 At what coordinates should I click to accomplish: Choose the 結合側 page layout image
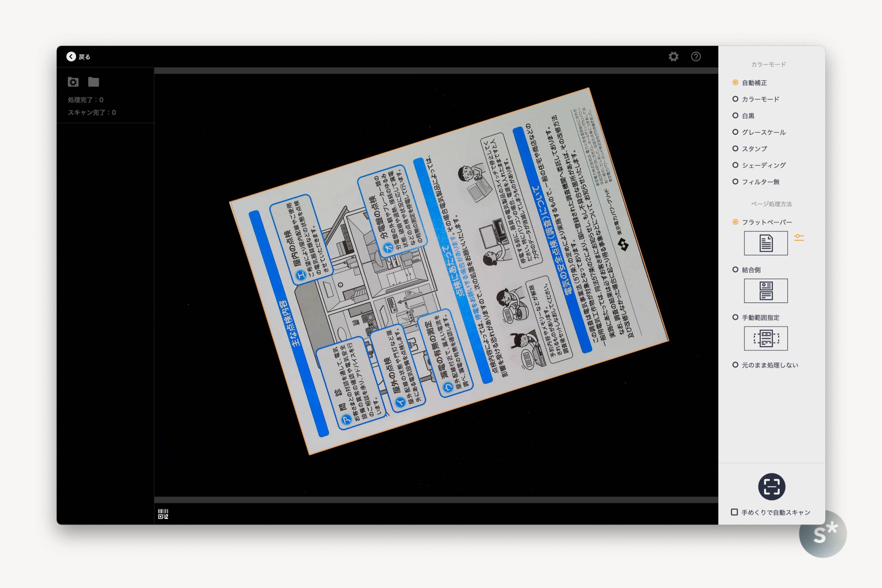(x=766, y=291)
